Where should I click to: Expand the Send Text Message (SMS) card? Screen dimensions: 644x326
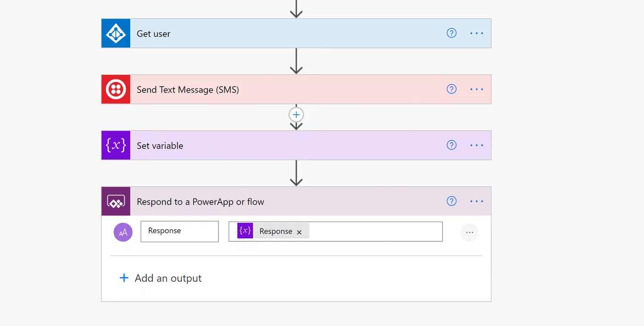click(x=296, y=89)
